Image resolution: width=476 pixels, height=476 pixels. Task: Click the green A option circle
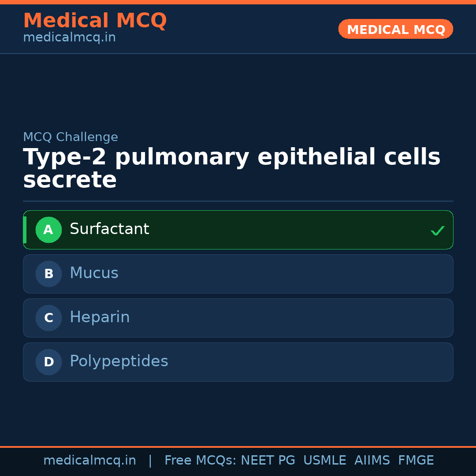pos(48,230)
